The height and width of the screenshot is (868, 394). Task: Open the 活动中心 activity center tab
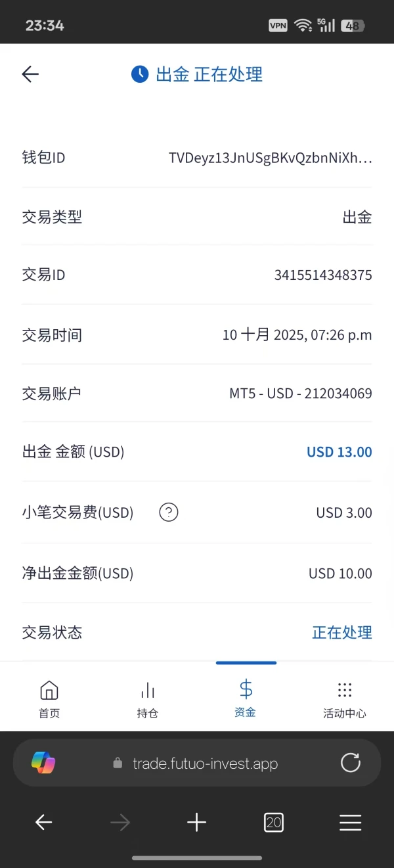[x=344, y=698]
